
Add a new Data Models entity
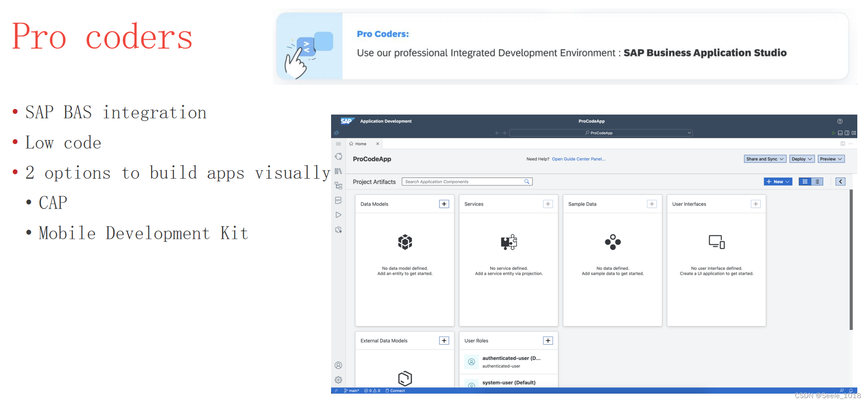click(x=444, y=204)
